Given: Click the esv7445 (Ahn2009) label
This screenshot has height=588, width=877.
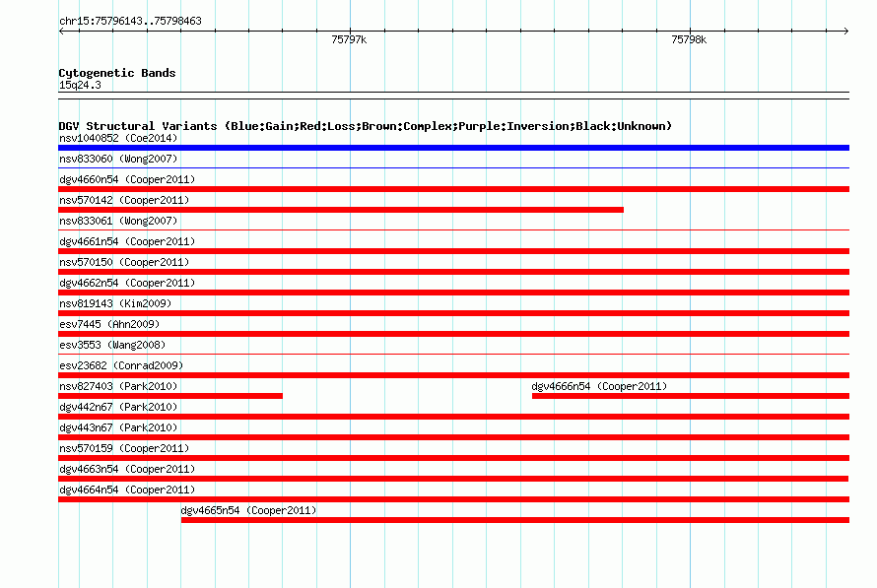Looking at the screenshot, I should click(x=109, y=324).
